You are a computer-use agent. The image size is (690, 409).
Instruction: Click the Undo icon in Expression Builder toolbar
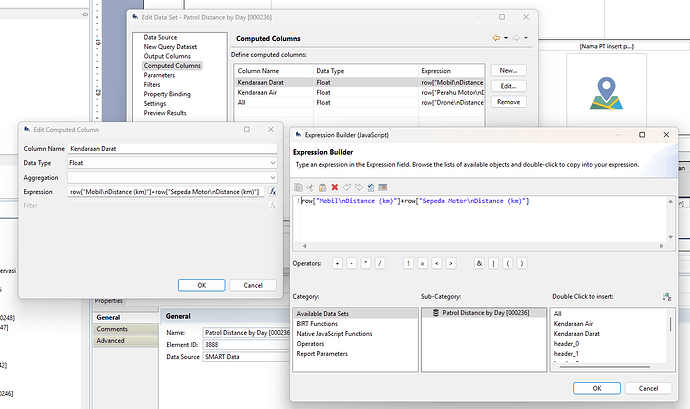tap(346, 187)
